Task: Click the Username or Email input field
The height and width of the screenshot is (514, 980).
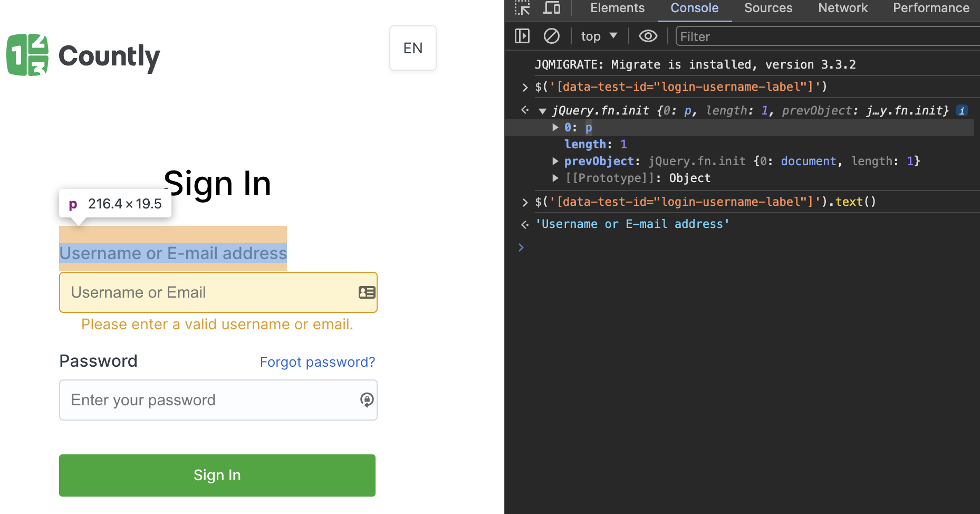Action: click(x=218, y=292)
